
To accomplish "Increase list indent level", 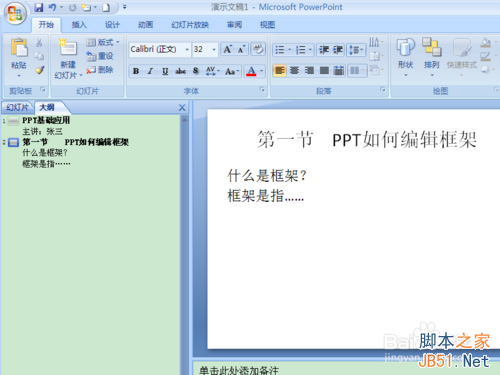I will point(338,50).
